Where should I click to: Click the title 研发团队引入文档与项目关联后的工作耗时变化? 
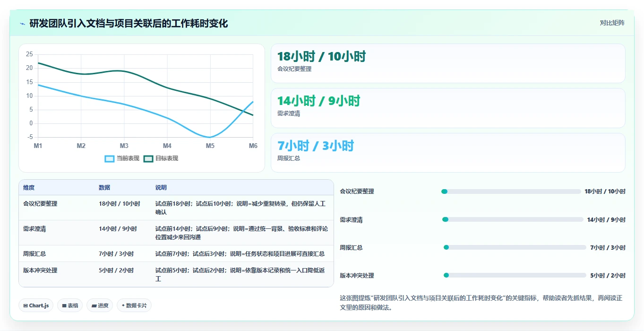[x=129, y=23]
